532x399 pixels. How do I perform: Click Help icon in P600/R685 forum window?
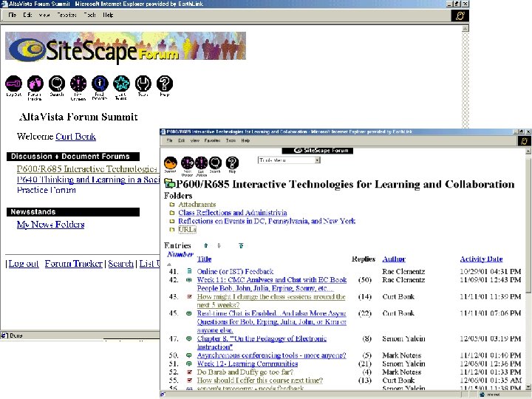(233, 163)
